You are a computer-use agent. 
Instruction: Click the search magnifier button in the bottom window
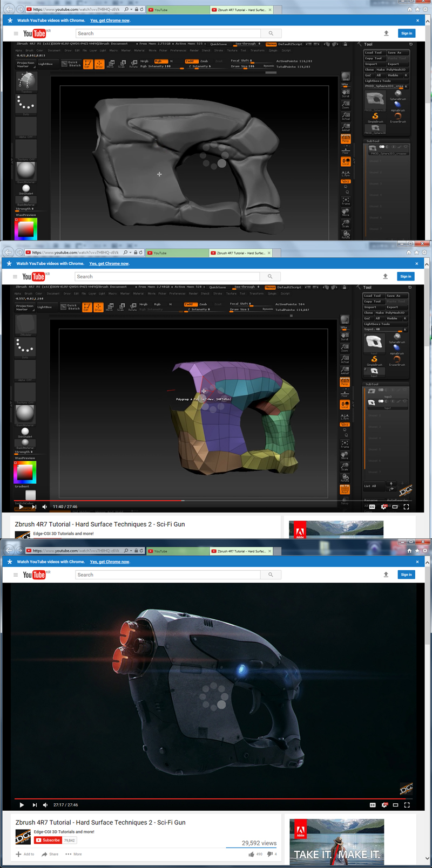click(271, 575)
